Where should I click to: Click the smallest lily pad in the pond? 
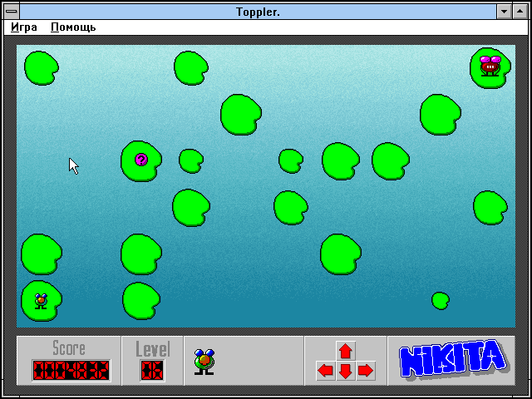[x=441, y=301]
